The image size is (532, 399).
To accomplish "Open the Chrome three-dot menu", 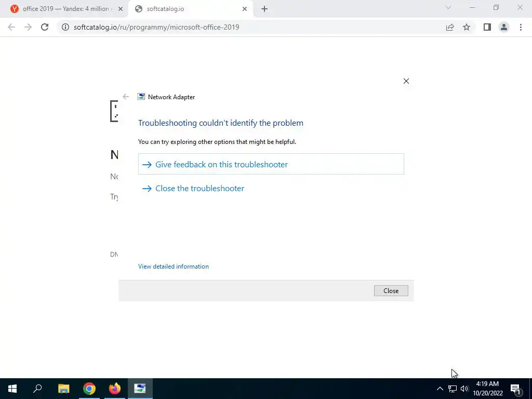I will click(x=521, y=27).
